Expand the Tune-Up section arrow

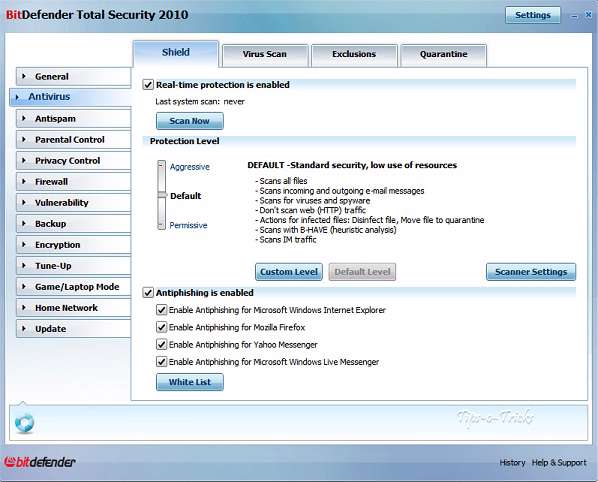[x=24, y=265]
